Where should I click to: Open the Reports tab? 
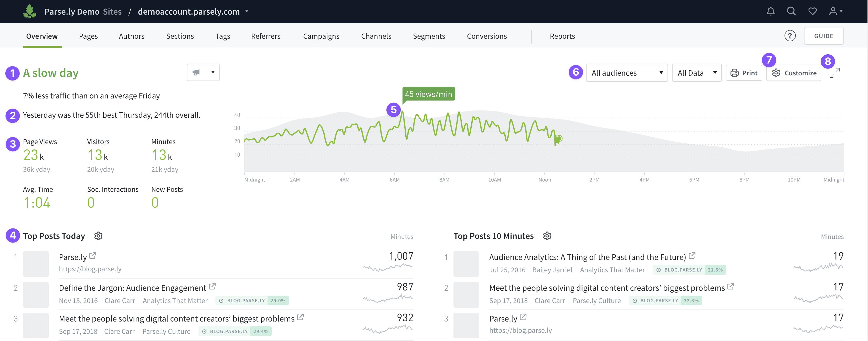point(562,36)
